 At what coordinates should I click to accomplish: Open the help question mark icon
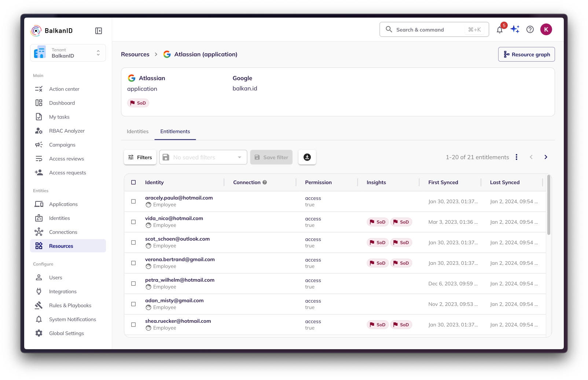pyautogui.click(x=530, y=30)
